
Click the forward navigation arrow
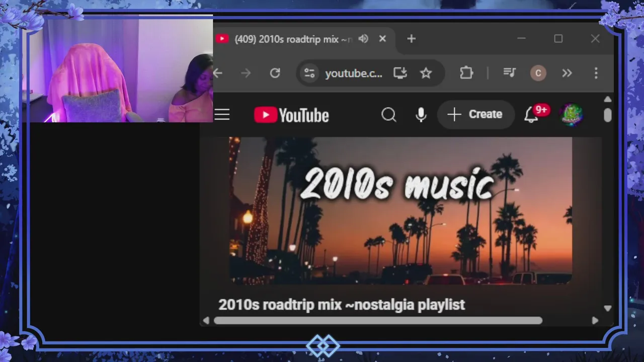pyautogui.click(x=246, y=73)
